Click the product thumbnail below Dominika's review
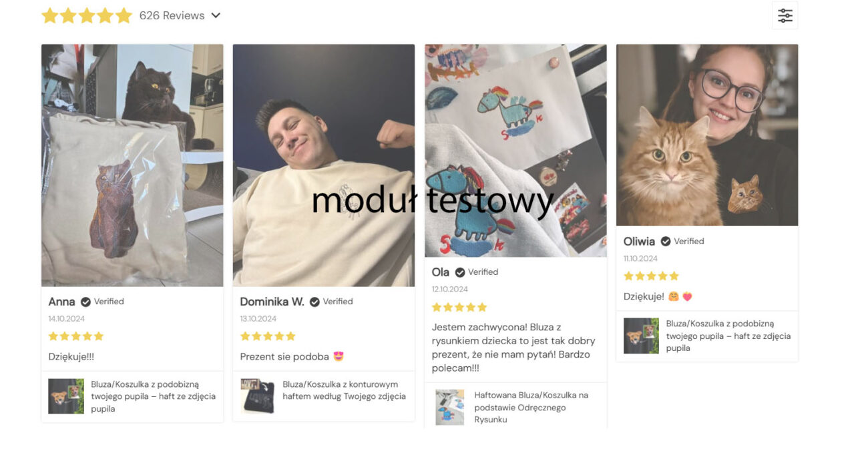This screenshot has width=868, height=461. click(258, 396)
